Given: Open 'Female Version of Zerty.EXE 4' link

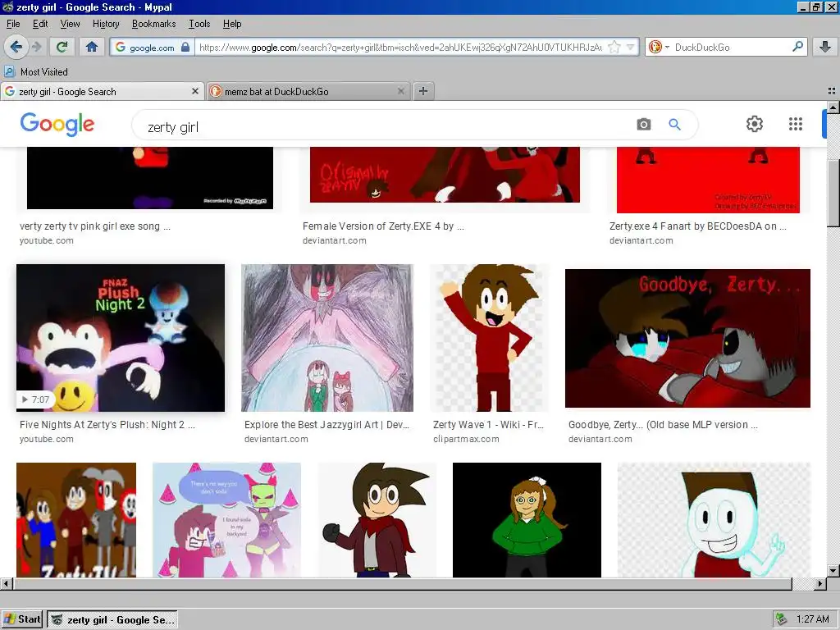Looking at the screenshot, I should click(383, 226).
